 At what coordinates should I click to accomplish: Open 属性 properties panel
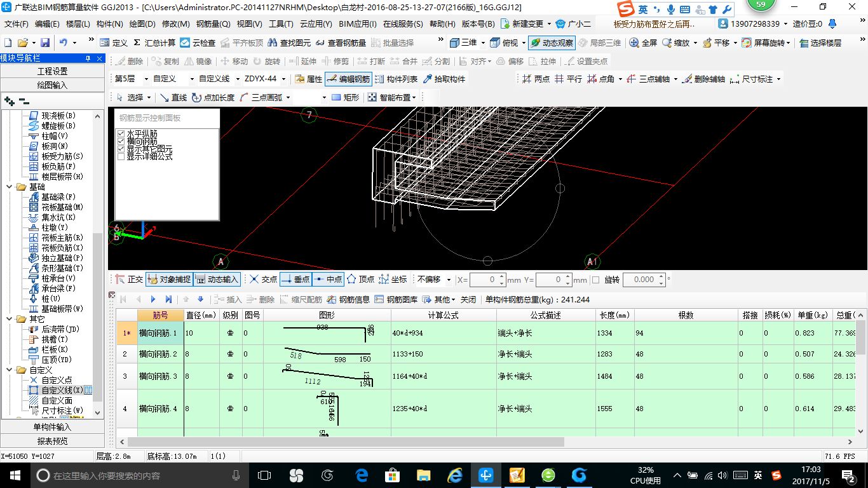[309, 79]
